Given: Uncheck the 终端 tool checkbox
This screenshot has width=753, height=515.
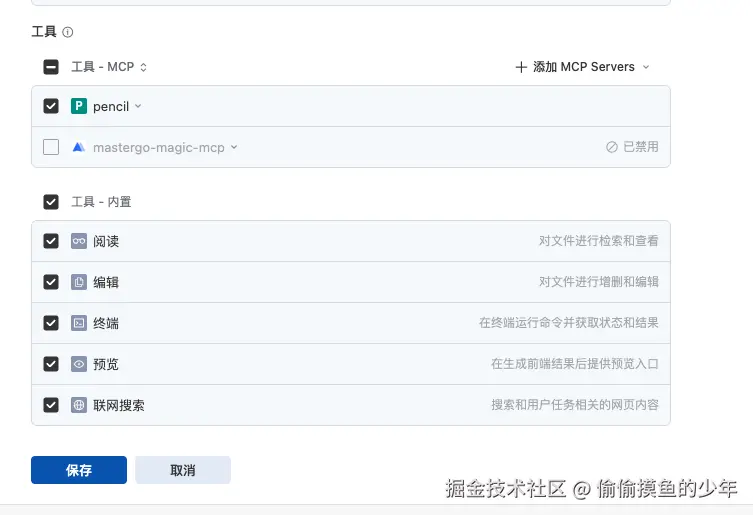Looking at the screenshot, I should click(51, 323).
